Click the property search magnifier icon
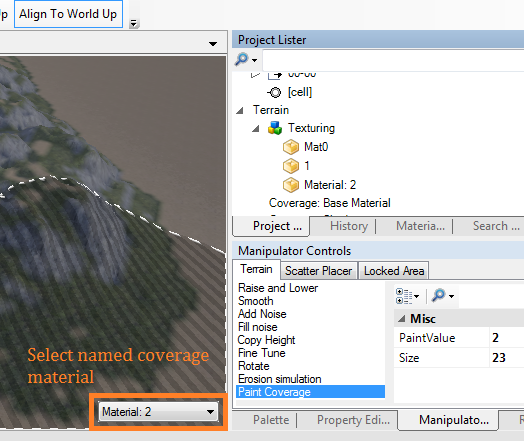Image resolution: width=524 pixels, height=441 pixels. click(439, 296)
